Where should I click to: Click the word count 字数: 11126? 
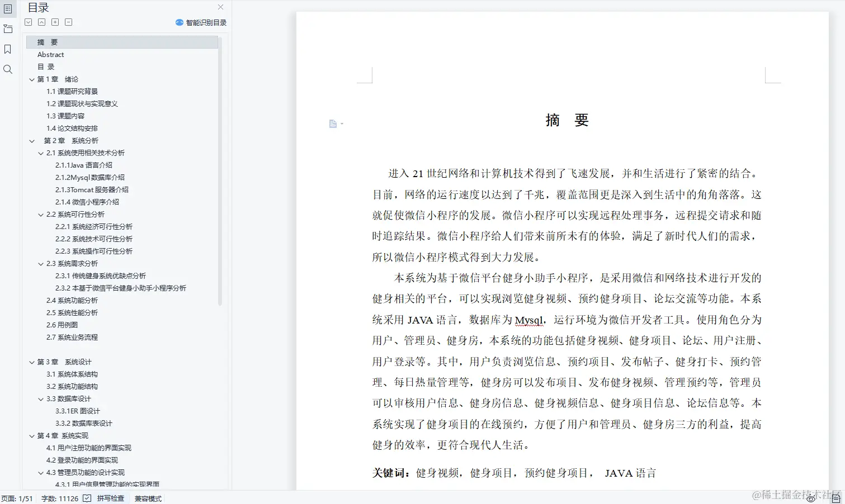coord(60,498)
